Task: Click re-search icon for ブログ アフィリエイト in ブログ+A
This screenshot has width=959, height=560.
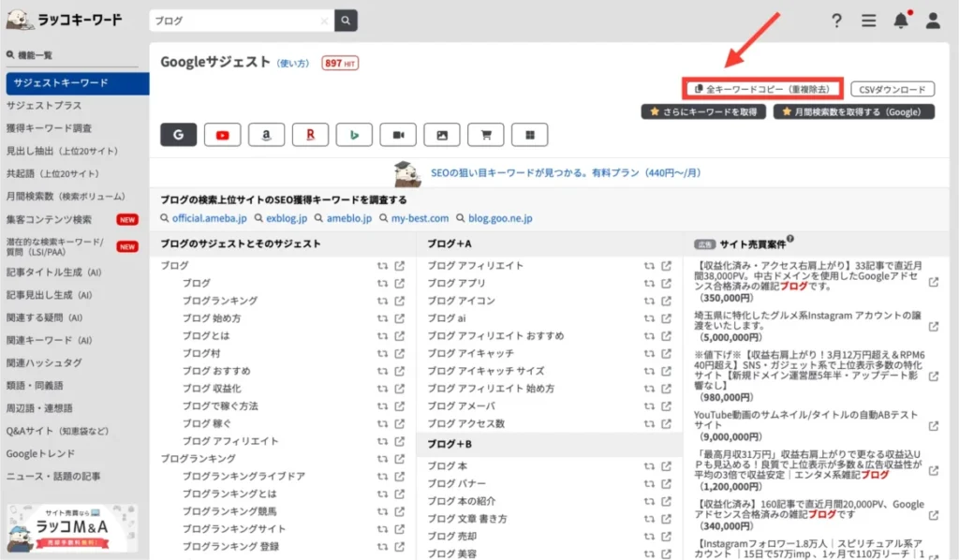Action: [649, 266]
